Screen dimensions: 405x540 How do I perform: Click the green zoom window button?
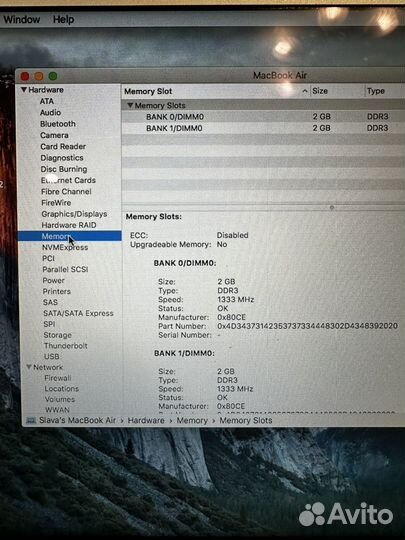(x=53, y=76)
